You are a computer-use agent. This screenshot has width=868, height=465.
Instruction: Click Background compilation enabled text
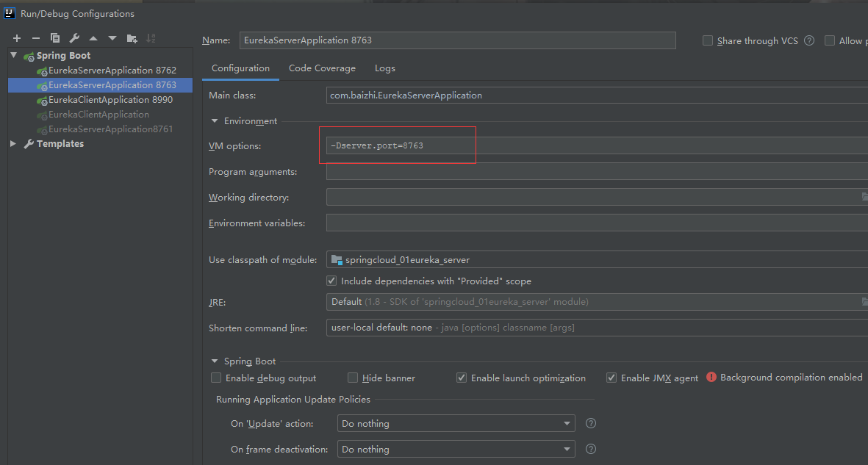(791, 378)
